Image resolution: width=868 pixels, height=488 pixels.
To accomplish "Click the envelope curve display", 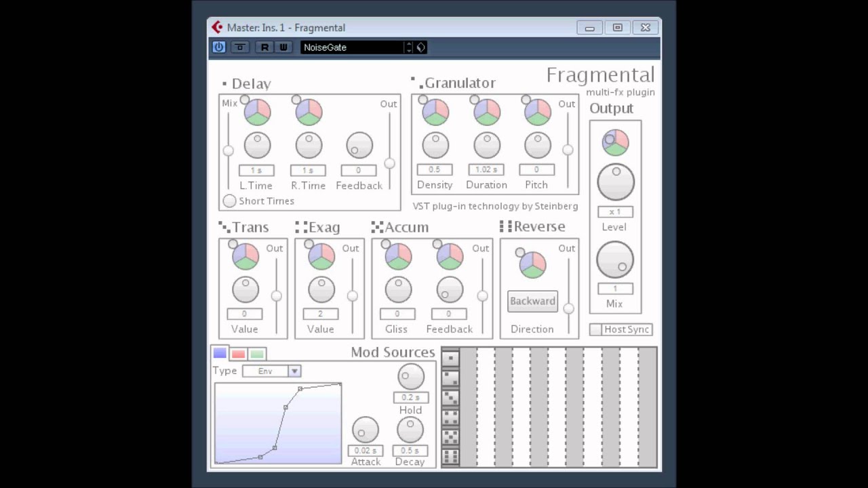I will 278,424.
